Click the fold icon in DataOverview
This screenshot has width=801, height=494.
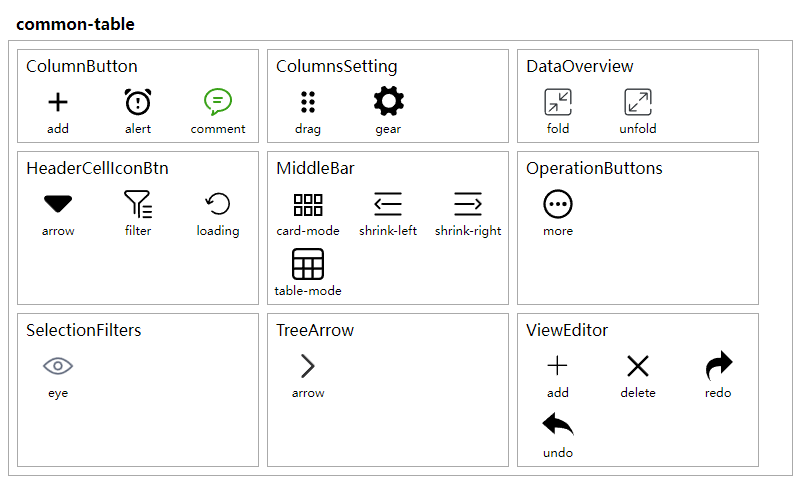click(x=558, y=102)
